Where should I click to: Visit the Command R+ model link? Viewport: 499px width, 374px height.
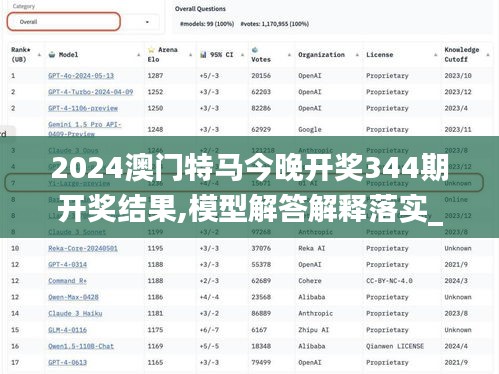67,281
